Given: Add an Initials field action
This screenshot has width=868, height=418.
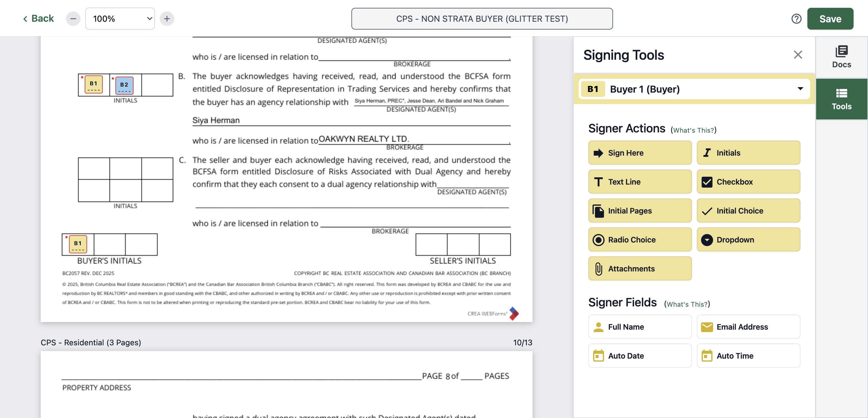Looking at the screenshot, I should (748, 153).
